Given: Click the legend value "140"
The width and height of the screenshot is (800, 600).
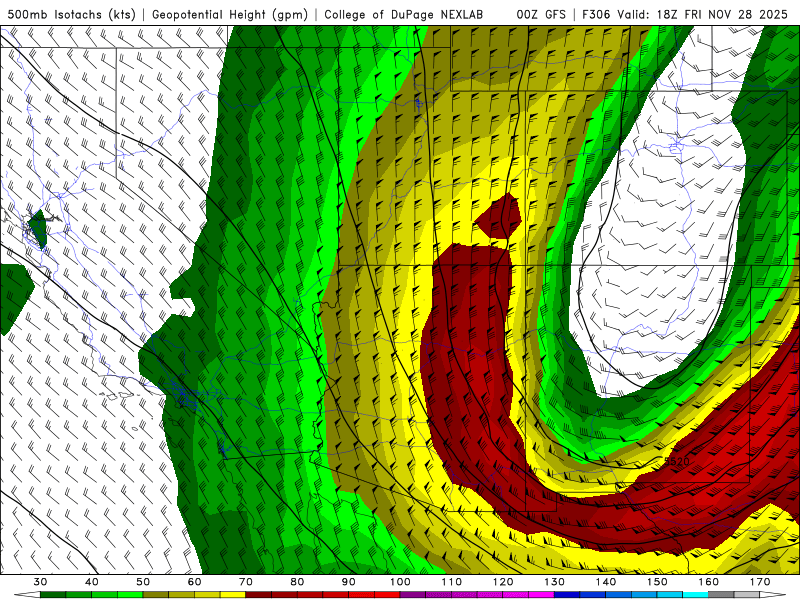Looking at the screenshot, I should pyautogui.click(x=606, y=582).
